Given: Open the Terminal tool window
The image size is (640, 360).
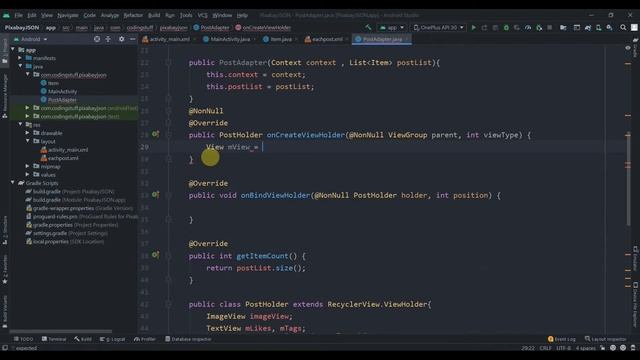Looking at the screenshot, I should (54, 339).
